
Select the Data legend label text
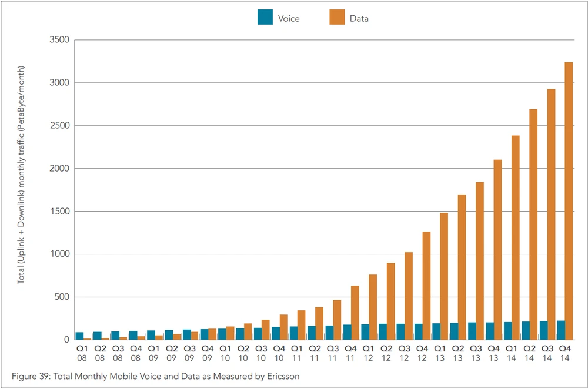pos(359,19)
